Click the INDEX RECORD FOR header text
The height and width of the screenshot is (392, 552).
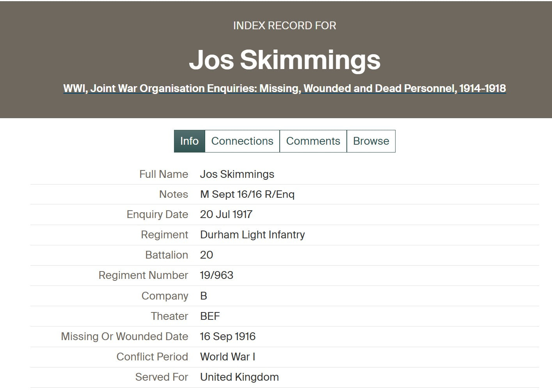coord(284,26)
